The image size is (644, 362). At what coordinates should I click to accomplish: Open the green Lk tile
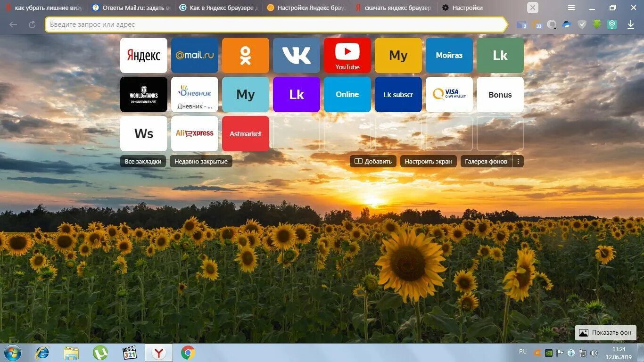point(500,55)
